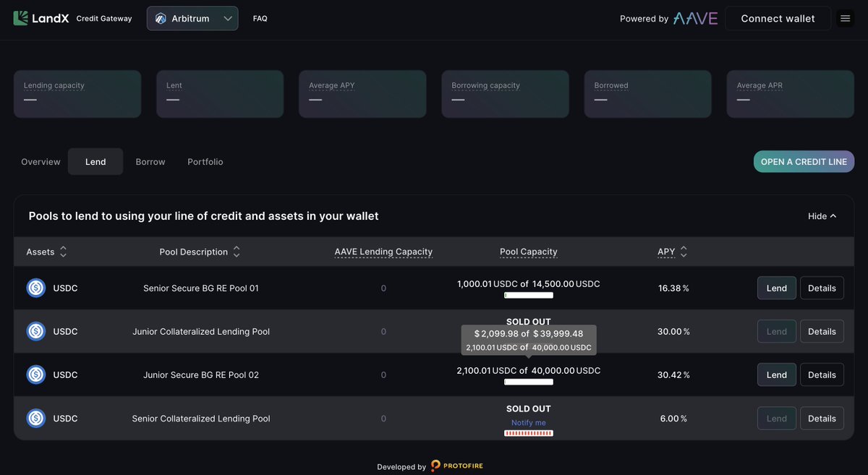Click Notify me for the sold out pool
This screenshot has height=475, width=868.
pos(528,421)
